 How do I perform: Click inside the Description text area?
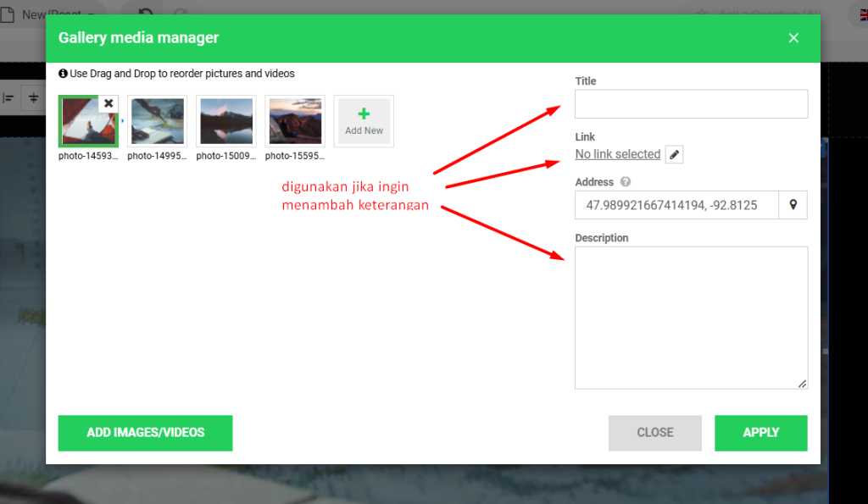[691, 318]
